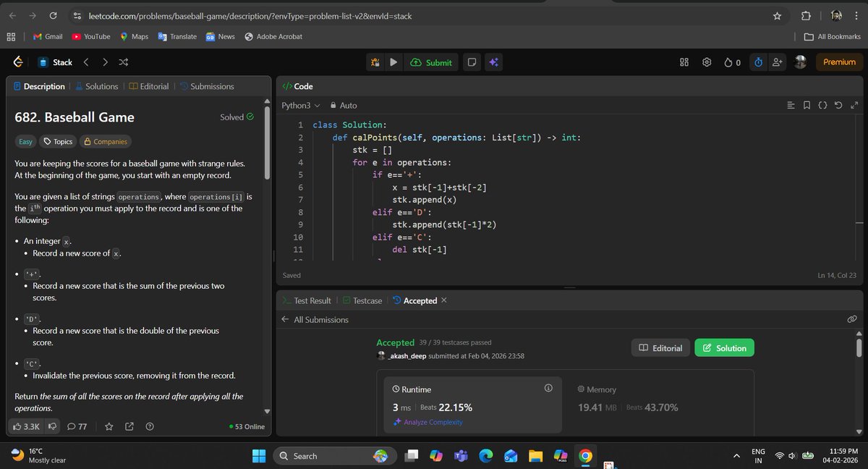Image resolution: width=868 pixels, height=469 pixels.
Task: Show Runtime info tooltip icon
Action: (548, 389)
